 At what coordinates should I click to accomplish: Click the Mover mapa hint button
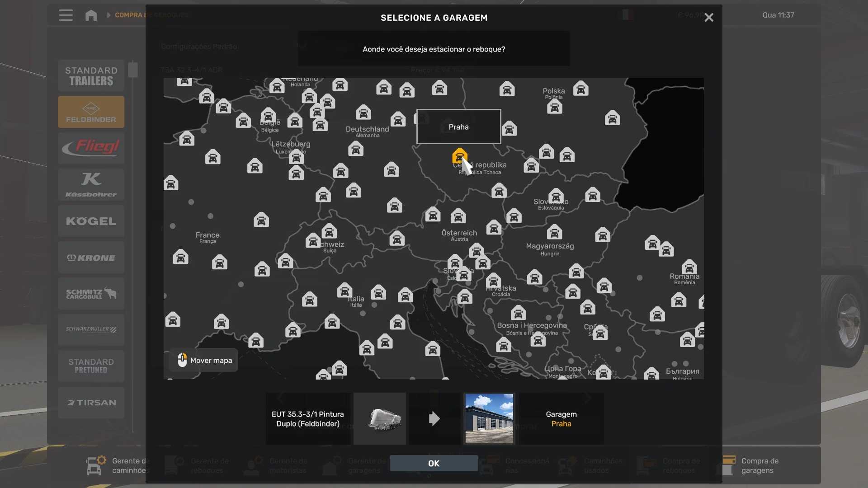pyautogui.click(x=204, y=360)
